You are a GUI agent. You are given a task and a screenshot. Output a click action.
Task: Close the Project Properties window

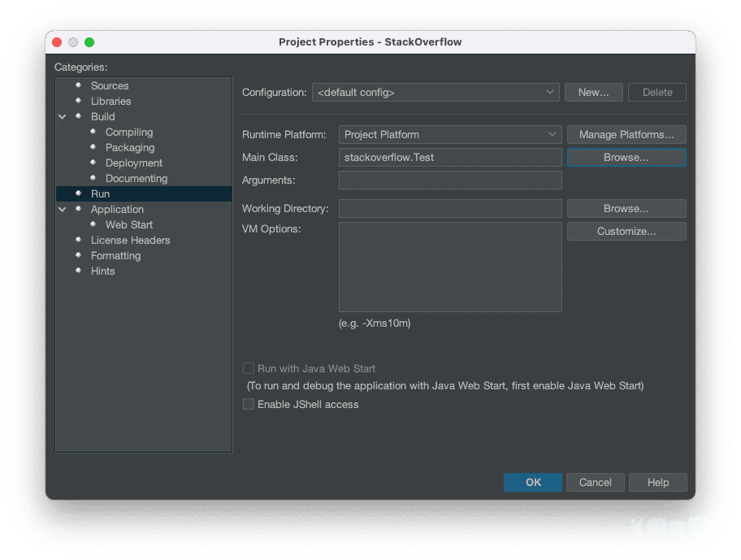click(57, 42)
